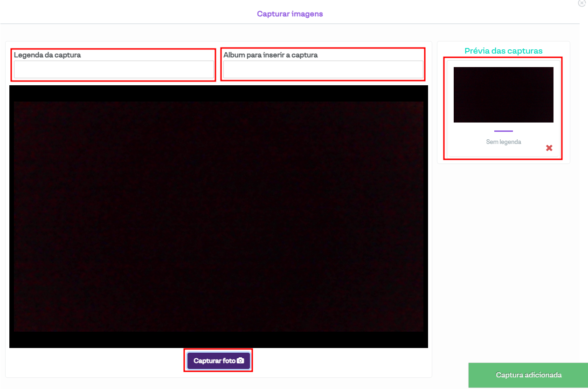Image resolution: width=588 pixels, height=389 pixels.
Task: Click the bottom black bar of camera view
Action: pos(218,340)
